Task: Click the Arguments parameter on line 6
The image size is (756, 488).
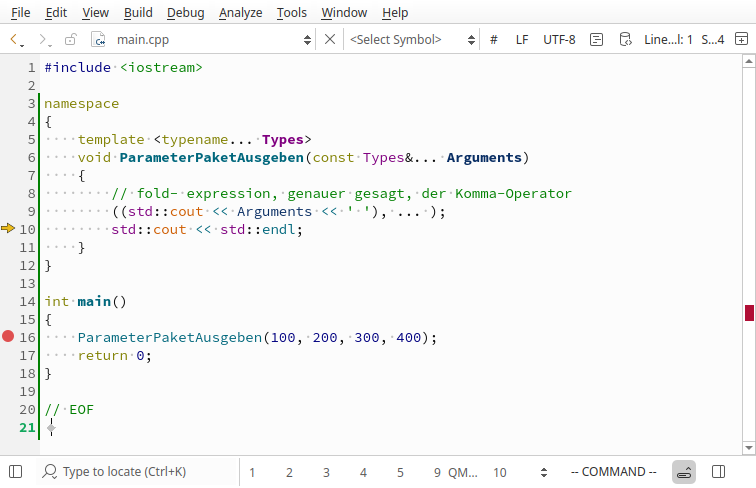Action: click(x=484, y=158)
